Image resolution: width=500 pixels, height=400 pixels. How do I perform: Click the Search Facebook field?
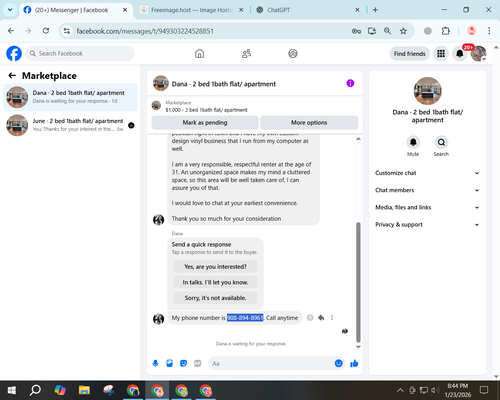tap(80, 53)
